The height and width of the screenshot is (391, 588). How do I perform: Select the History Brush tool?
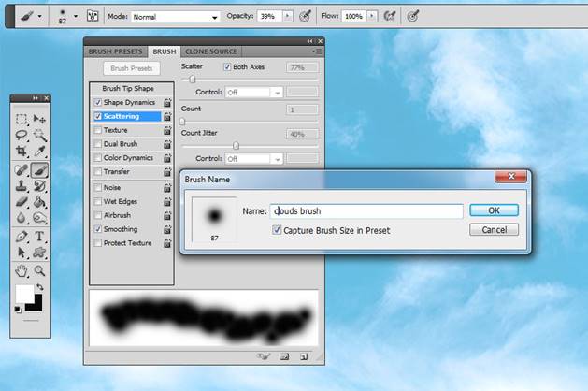(x=39, y=186)
